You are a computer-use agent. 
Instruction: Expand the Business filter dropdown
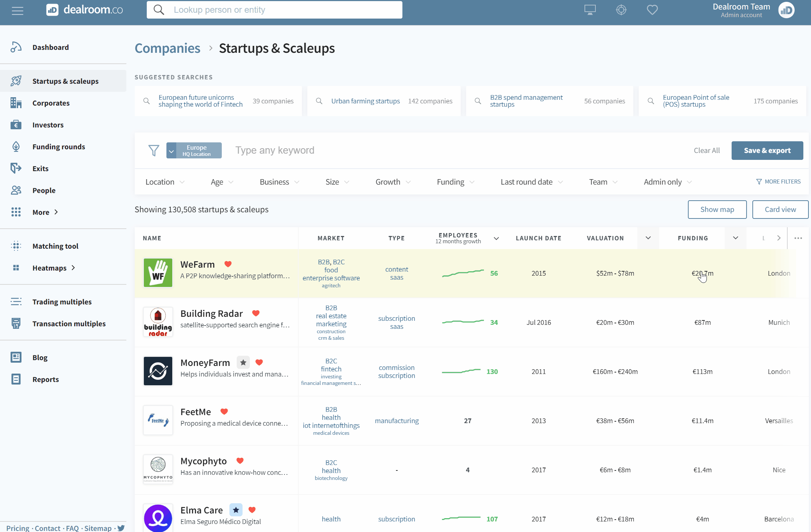click(x=279, y=182)
